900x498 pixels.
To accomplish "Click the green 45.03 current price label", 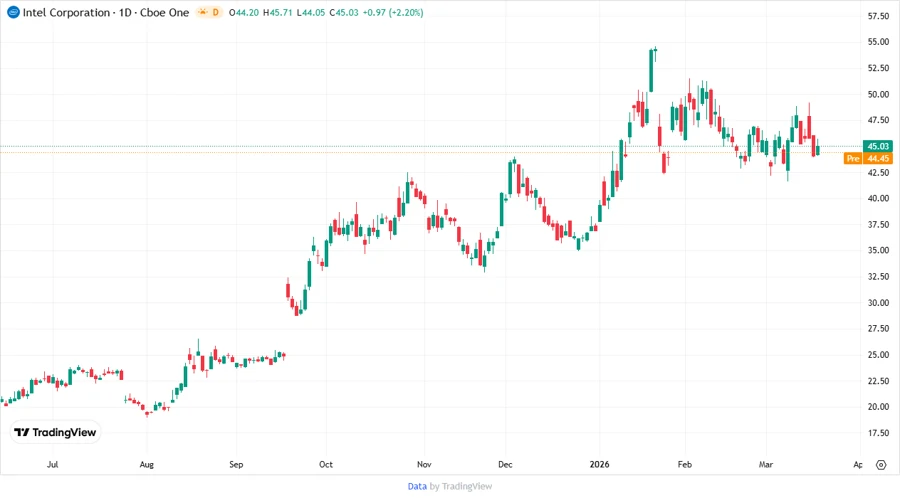I will pyautogui.click(x=878, y=146).
